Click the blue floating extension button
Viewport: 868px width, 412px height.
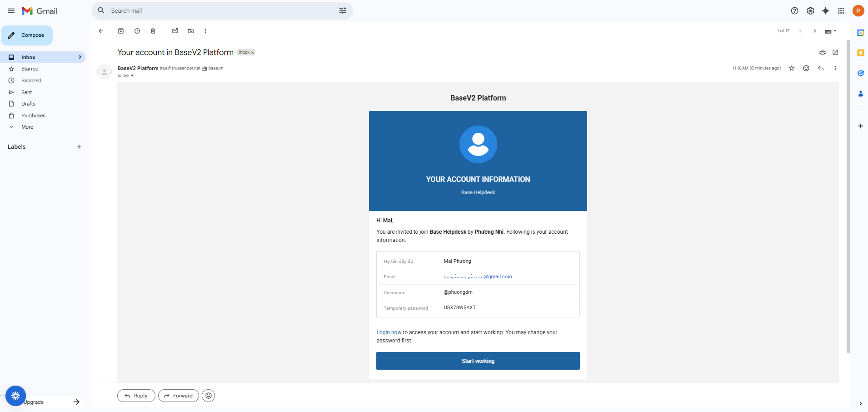point(16,396)
